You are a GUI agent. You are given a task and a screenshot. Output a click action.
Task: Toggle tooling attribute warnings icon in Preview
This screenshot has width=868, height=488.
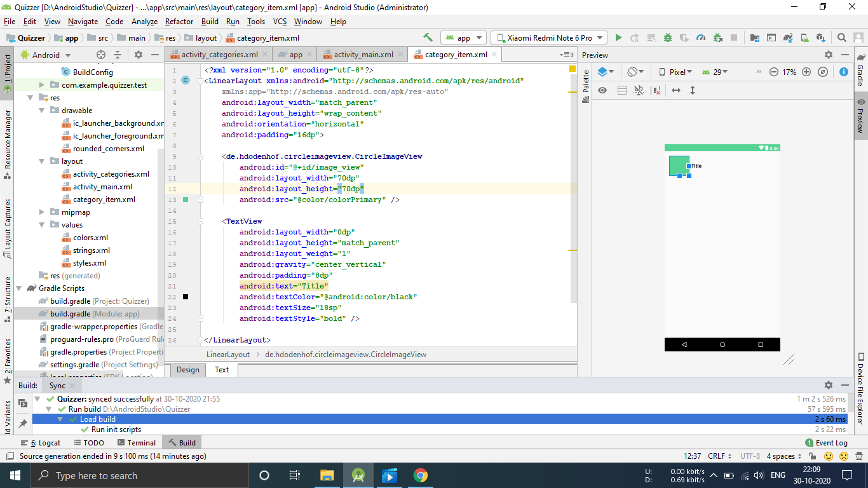point(655,90)
